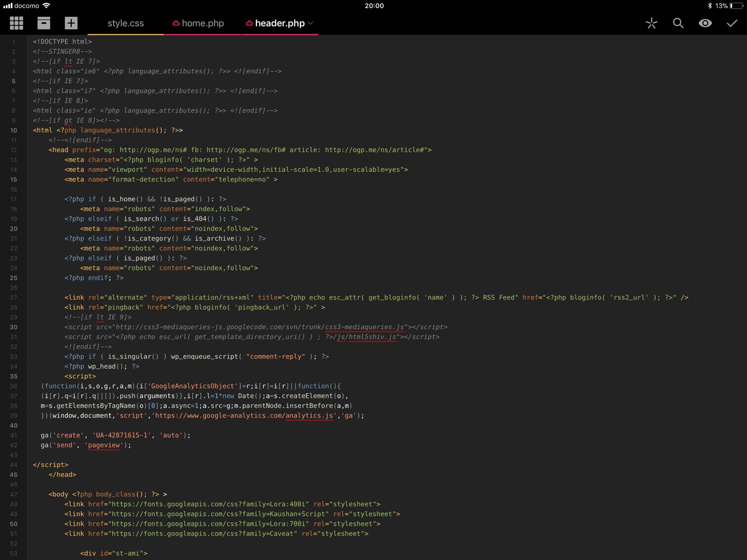
Task: Tap the checkmark done icon
Action: (732, 23)
